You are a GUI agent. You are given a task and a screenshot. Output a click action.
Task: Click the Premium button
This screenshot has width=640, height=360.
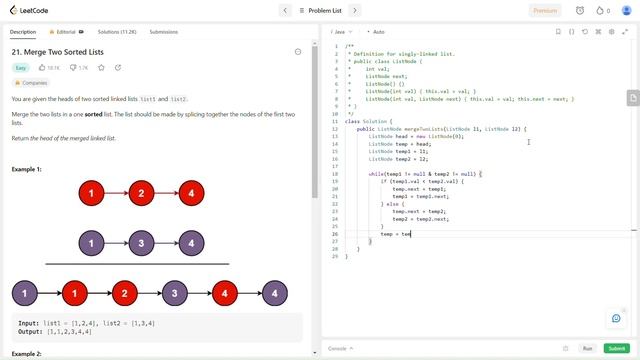(545, 11)
